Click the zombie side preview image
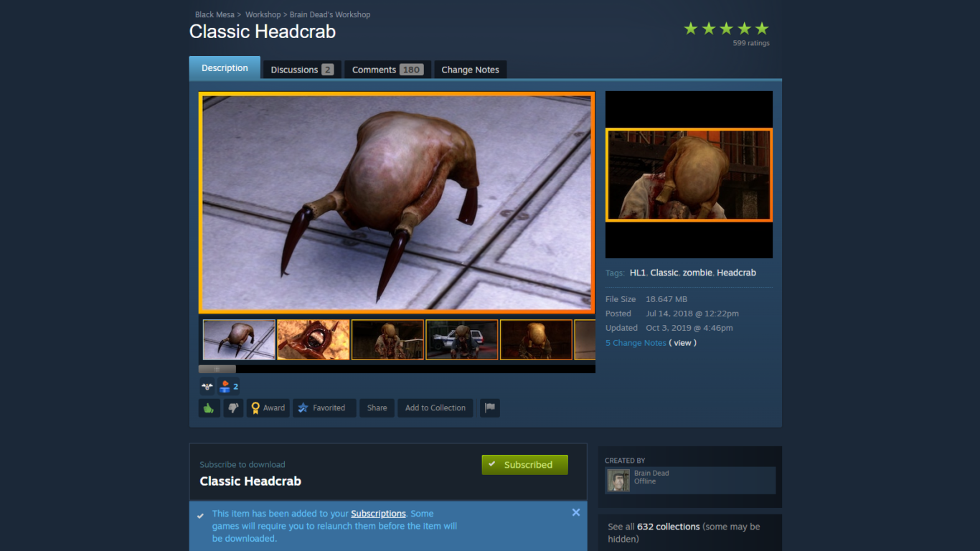980x551 pixels. [x=689, y=174]
